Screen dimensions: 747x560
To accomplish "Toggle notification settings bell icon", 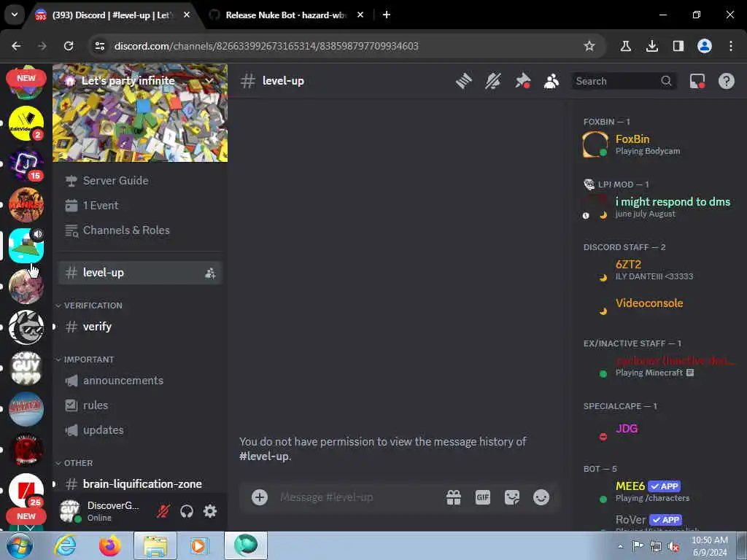I will tap(493, 81).
